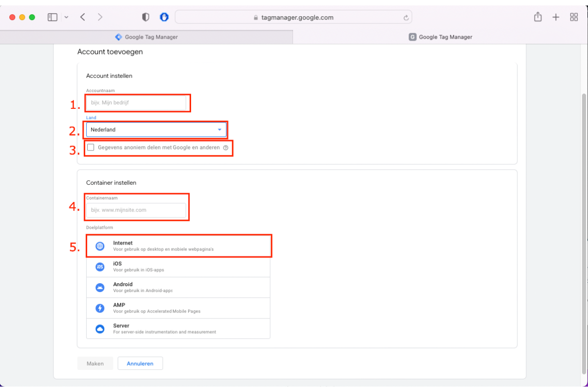Click the Internet globe platform icon
This screenshot has height=392, width=588.
coord(100,246)
